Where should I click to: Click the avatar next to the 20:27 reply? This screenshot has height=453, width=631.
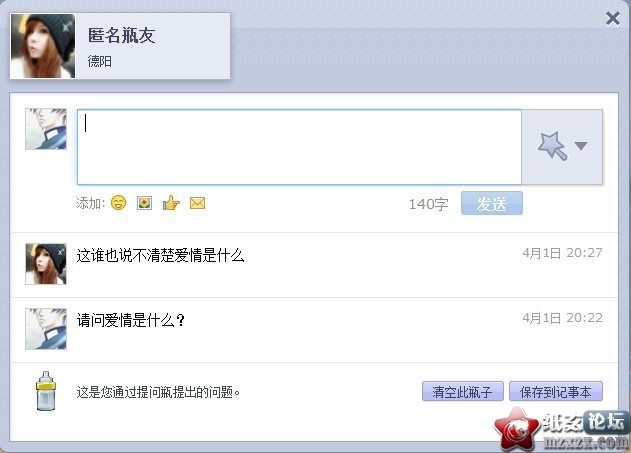pos(46,264)
